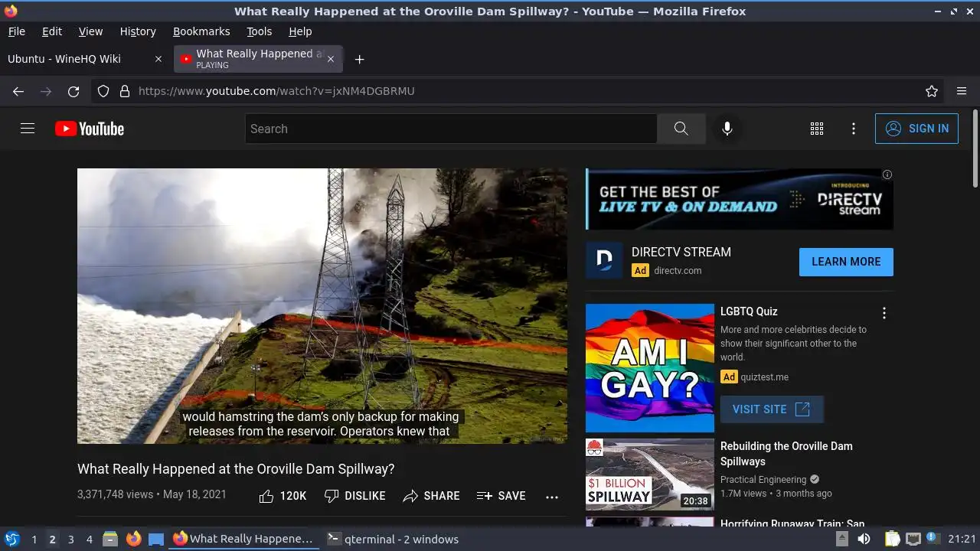Click the taskbar clock 21:21
This screenshot has height=551, width=980.
pyautogui.click(x=962, y=539)
